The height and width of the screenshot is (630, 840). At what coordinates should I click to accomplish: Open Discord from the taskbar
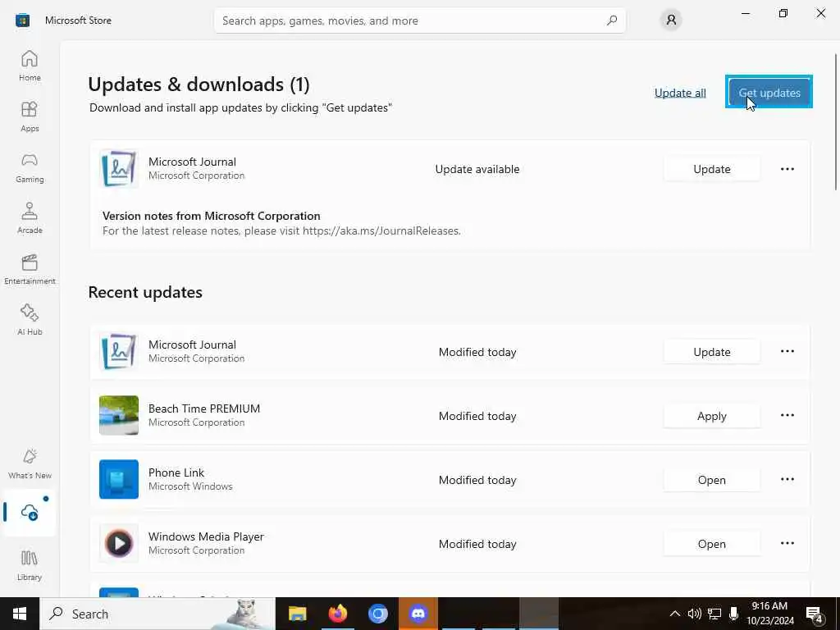click(418, 614)
